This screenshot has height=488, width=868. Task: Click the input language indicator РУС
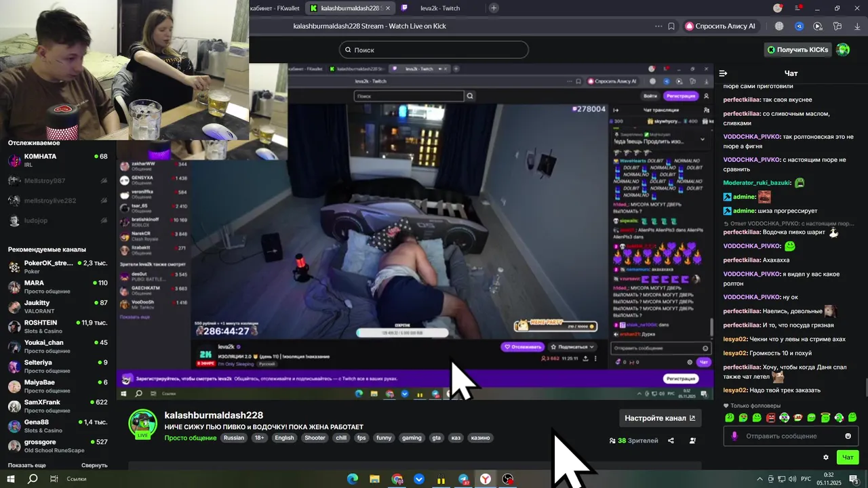click(x=806, y=479)
